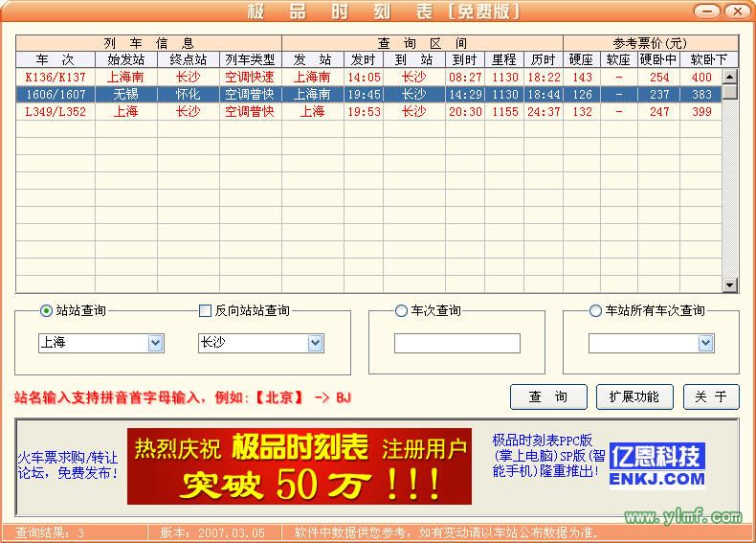The height and width of the screenshot is (543, 756).
Task: Select the 车站所有车次查询 radio button
Action: (595, 311)
